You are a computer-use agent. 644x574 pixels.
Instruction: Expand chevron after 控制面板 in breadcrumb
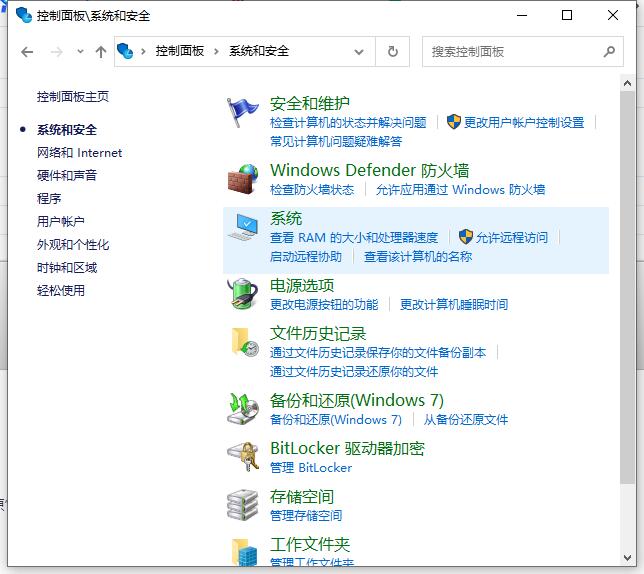216,51
